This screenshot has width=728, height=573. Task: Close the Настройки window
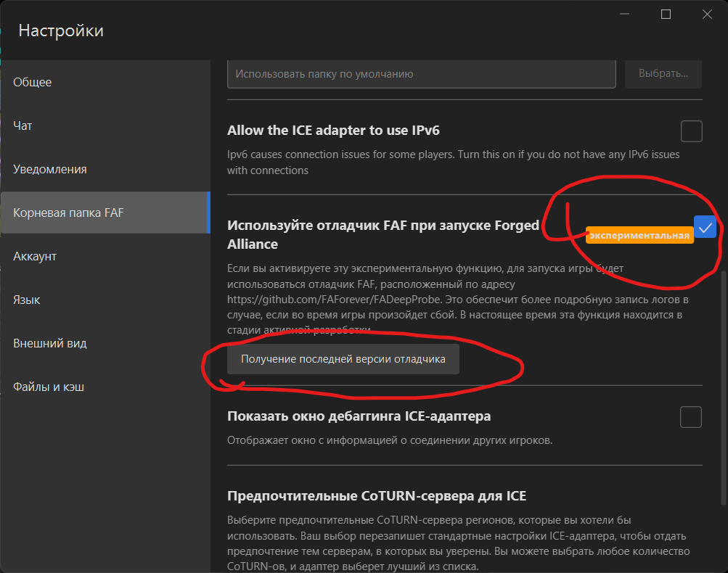tap(707, 15)
